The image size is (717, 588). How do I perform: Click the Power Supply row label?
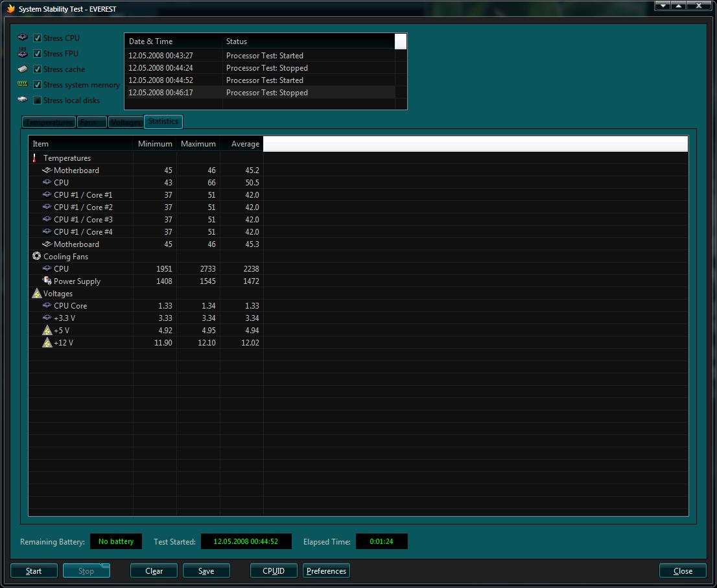(x=76, y=281)
